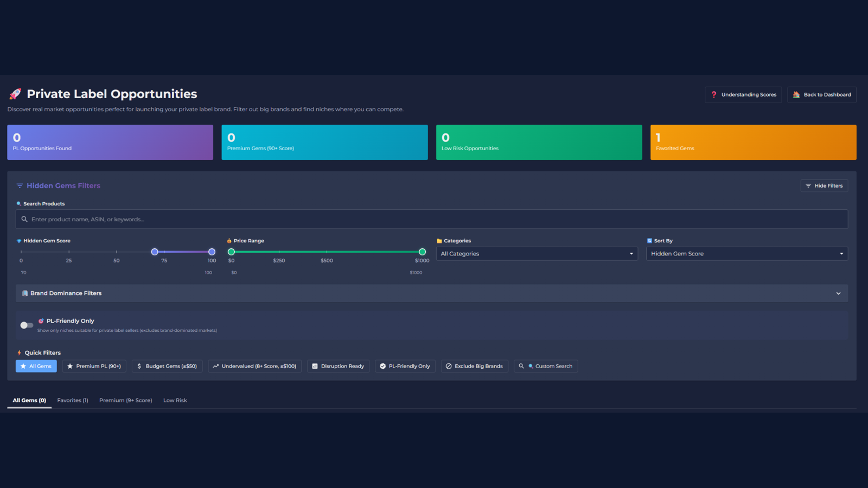This screenshot has width=868, height=488.
Task: Open the Sort By Hidden Gem Score dropdown
Action: [746, 254]
